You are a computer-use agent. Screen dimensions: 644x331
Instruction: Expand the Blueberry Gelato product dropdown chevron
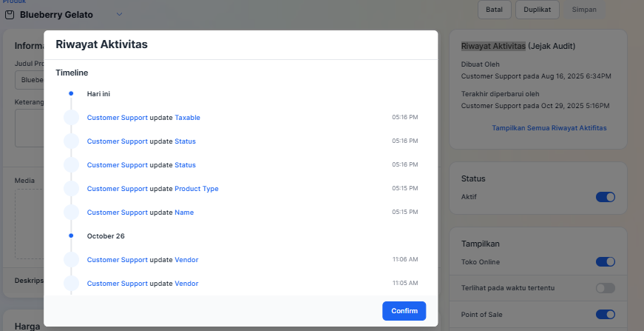(x=120, y=15)
